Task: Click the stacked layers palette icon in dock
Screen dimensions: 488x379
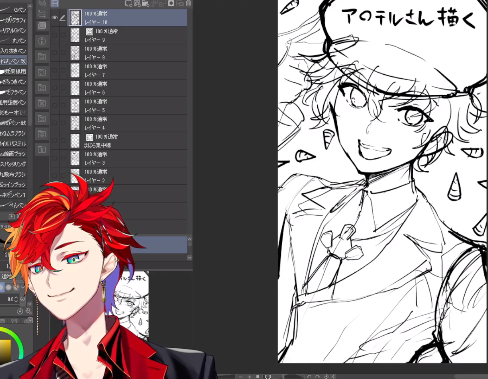Action: (42, 26)
